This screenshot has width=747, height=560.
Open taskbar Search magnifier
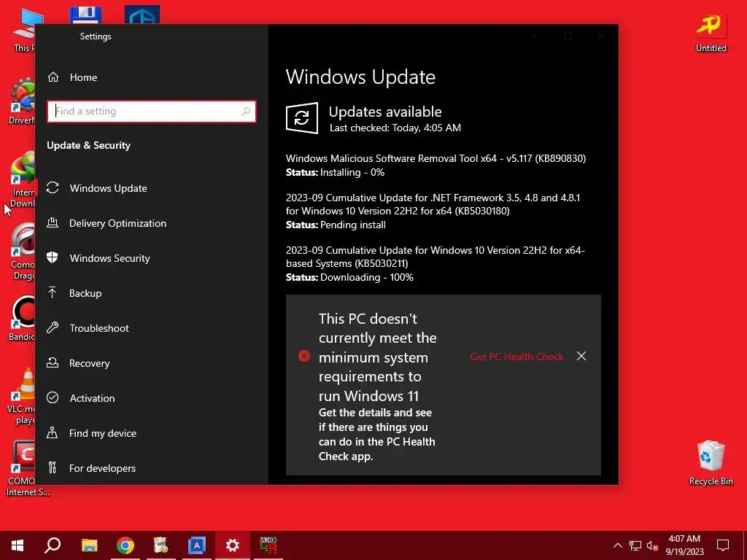(53, 545)
